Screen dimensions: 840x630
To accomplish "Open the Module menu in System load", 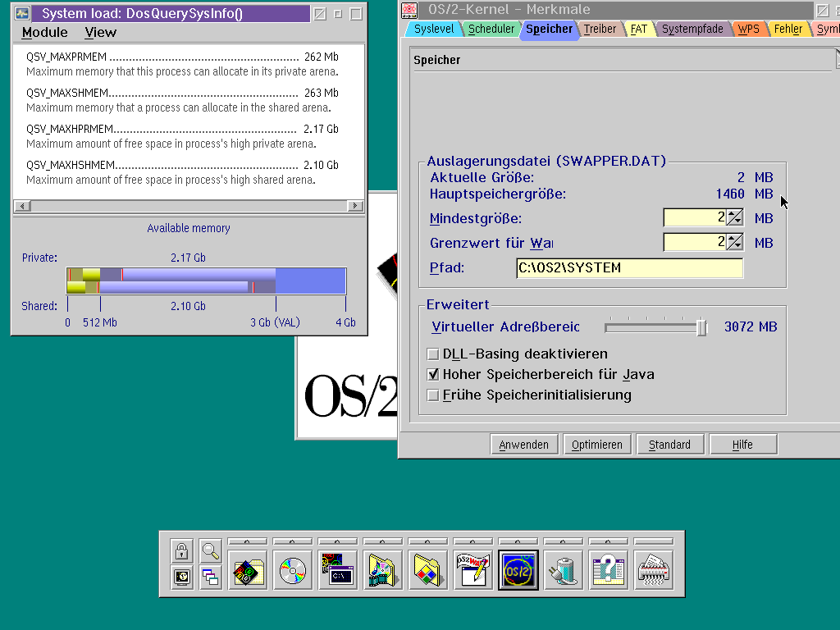I will tap(45, 33).
